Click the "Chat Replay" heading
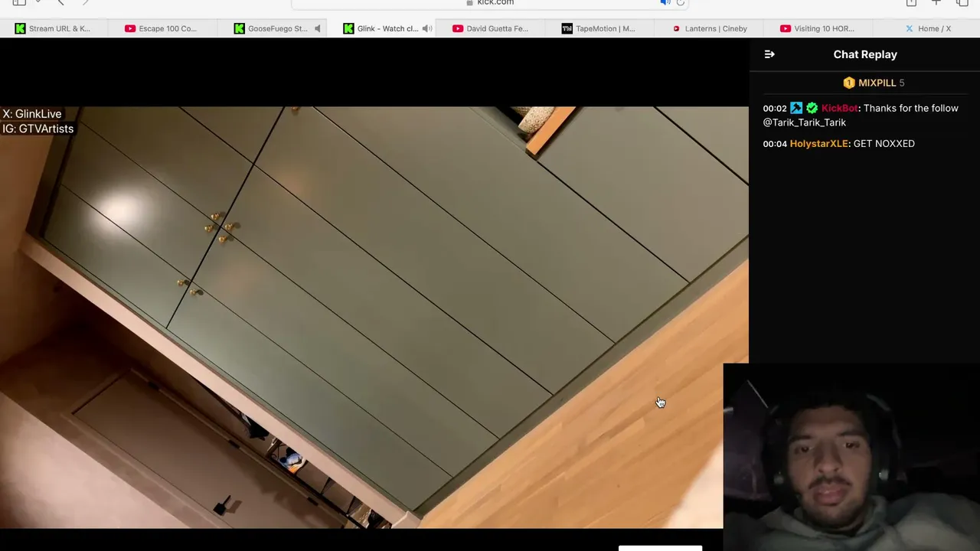980x551 pixels. [865, 54]
